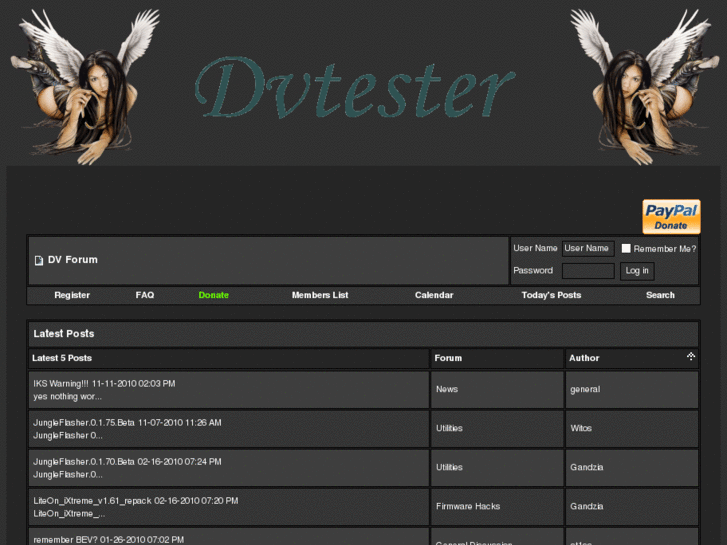Open the remember BEV? post
This screenshot has width=727, height=545.
pos(65,540)
